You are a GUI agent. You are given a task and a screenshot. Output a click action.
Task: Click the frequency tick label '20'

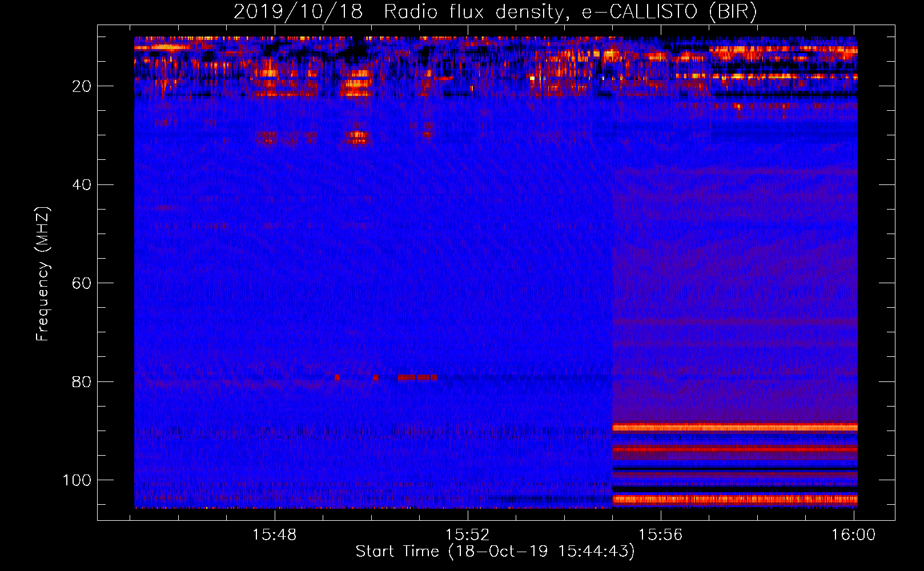pyautogui.click(x=82, y=86)
